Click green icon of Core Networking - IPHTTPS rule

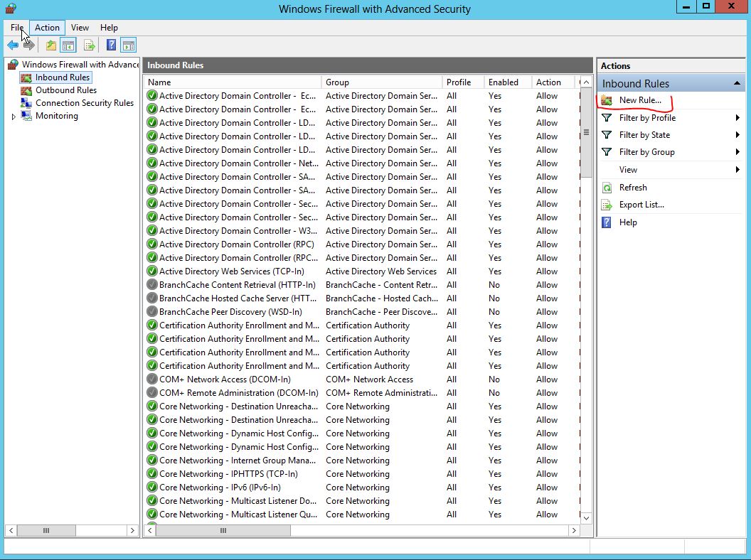click(x=151, y=474)
